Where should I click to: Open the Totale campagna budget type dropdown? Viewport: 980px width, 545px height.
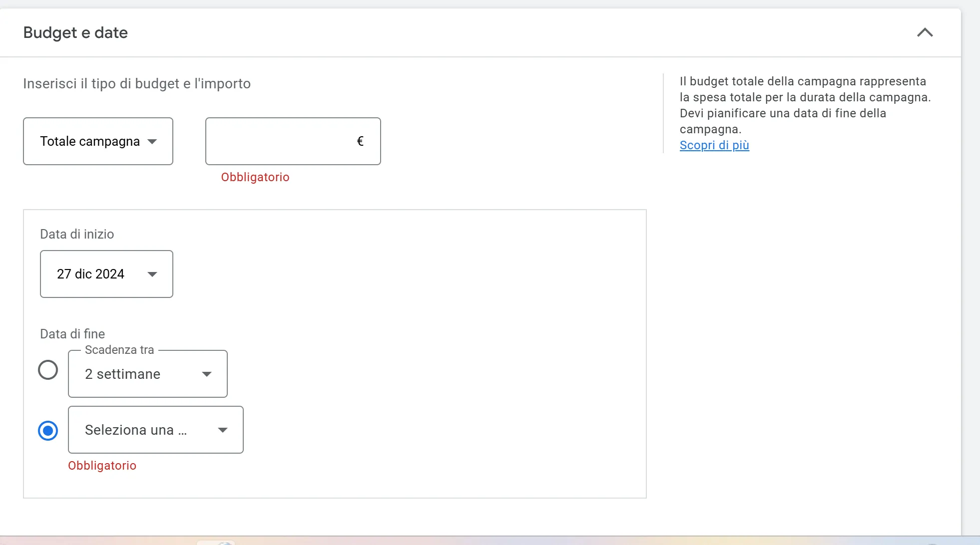[x=97, y=141]
